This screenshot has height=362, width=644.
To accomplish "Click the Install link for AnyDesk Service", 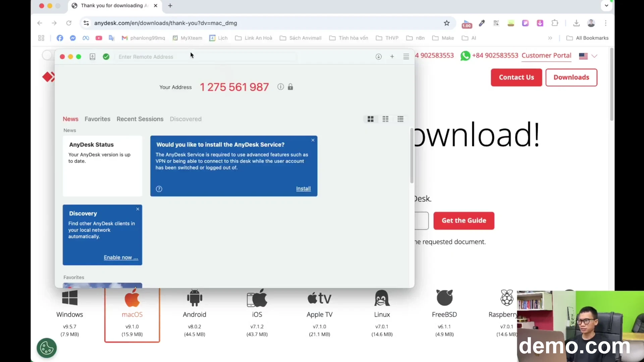I will (304, 189).
